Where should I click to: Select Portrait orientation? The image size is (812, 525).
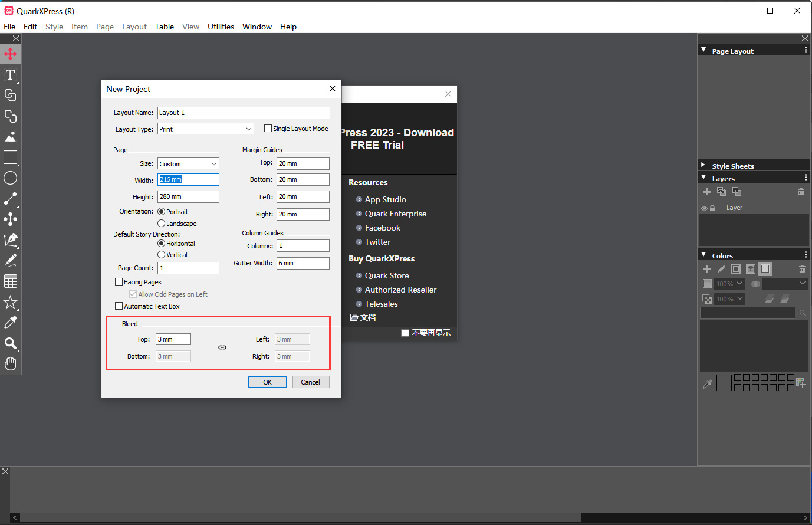click(x=161, y=212)
